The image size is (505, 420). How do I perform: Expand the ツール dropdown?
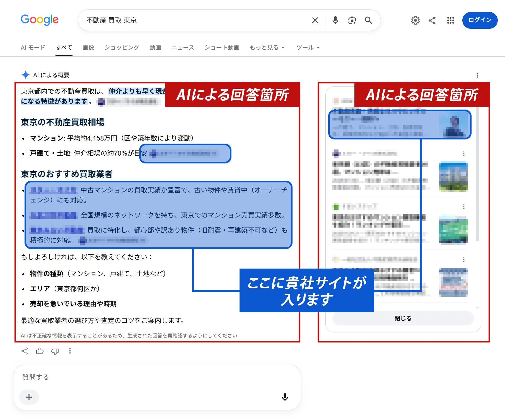point(308,48)
